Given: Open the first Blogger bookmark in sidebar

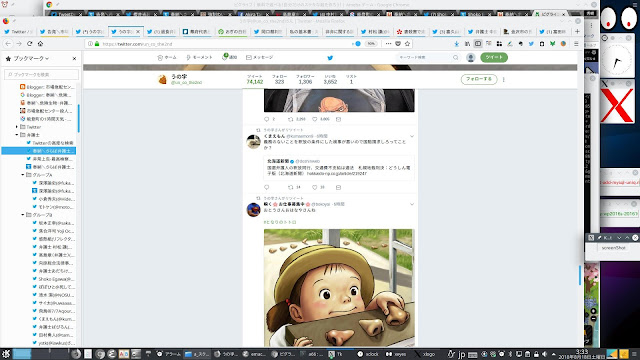Looking at the screenshot, I should click(x=47, y=87).
